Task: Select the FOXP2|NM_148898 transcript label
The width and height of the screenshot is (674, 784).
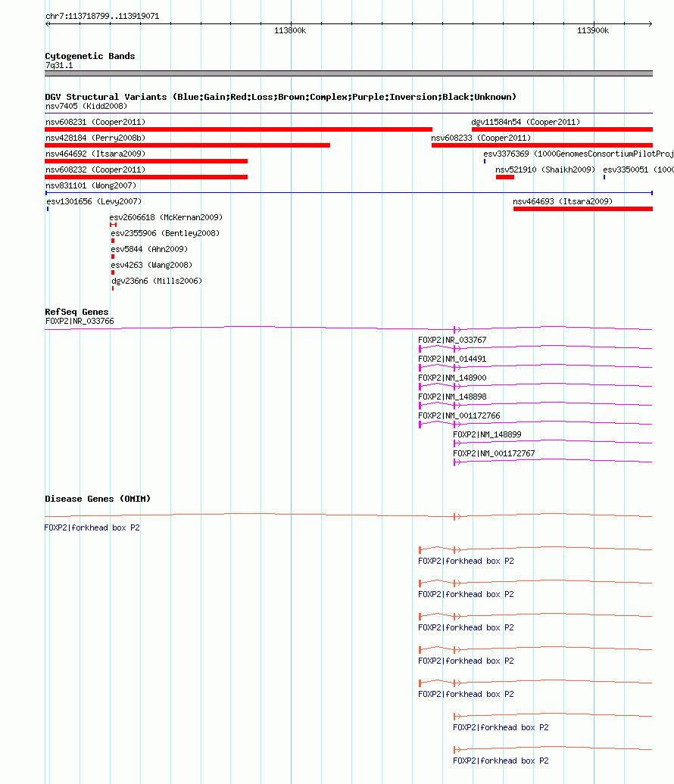Action: click(x=452, y=397)
